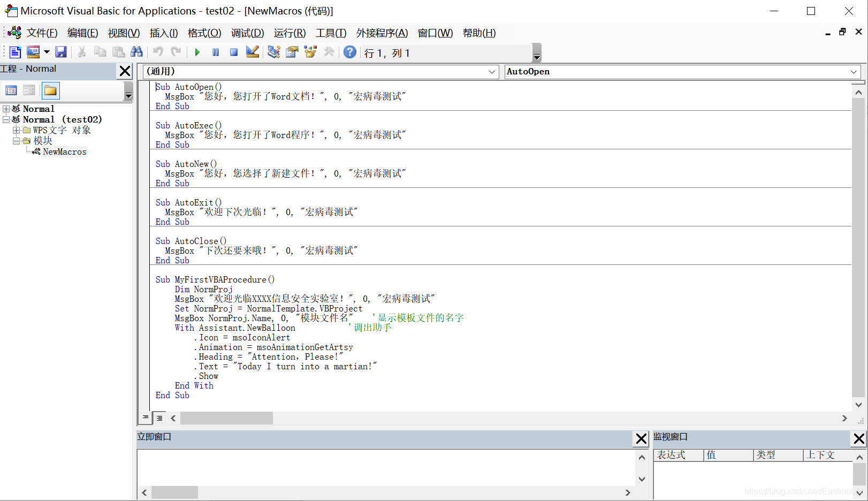Click the View host application (WPS) icon
The height and width of the screenshot is (501, 868).
pyautogui.click(x=15, y=52)
